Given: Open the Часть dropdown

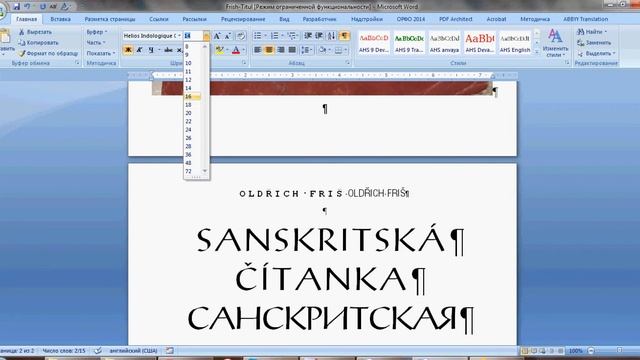Looking at the screenshot, I should click(x=96, y=42).
